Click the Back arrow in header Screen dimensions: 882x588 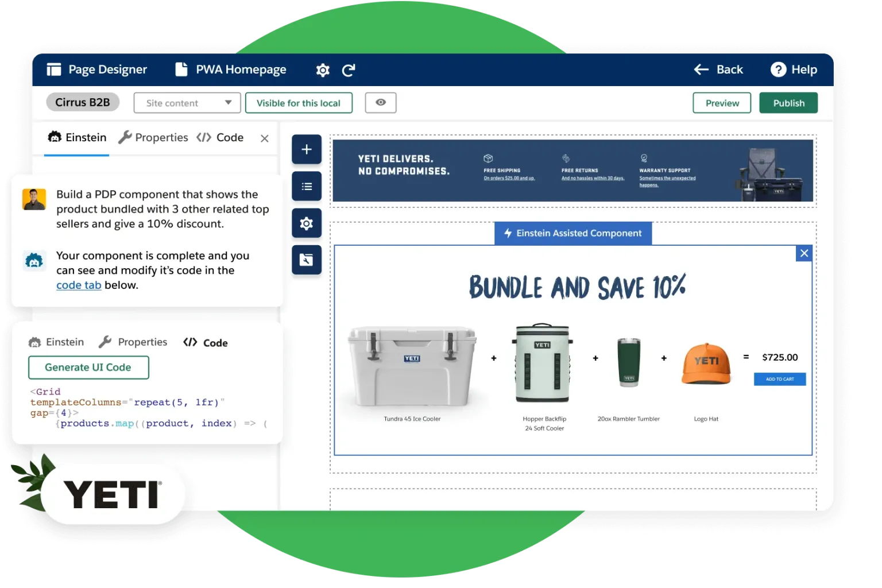pyautogui.click(x=701, y=69)
